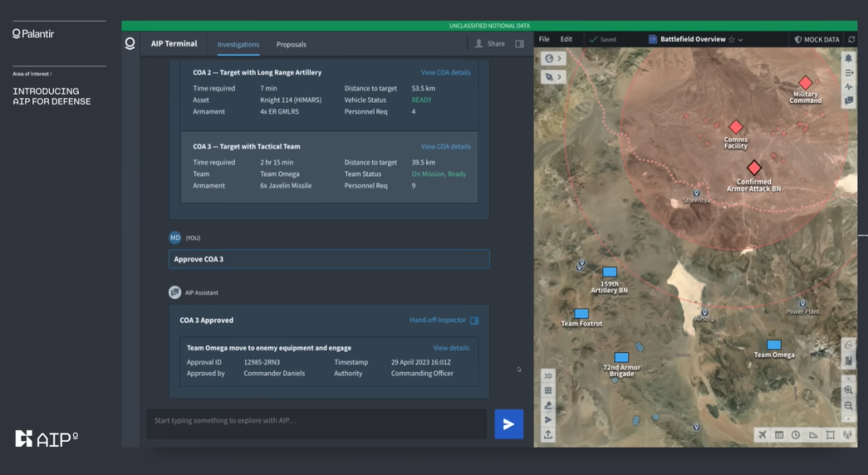Click View COA details for COA 3
868x475 pixels.
[x=445, y=146]
